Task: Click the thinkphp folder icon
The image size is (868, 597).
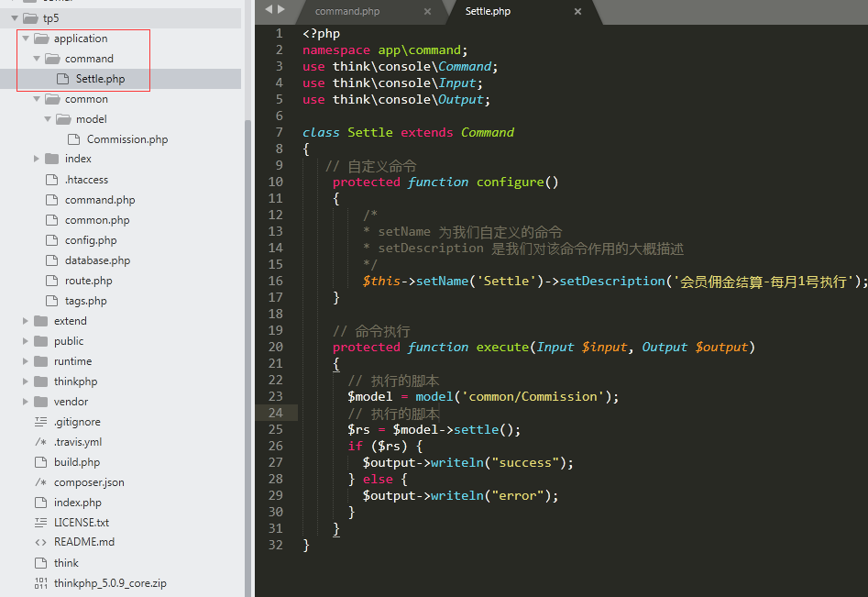Action: (41, 381)
